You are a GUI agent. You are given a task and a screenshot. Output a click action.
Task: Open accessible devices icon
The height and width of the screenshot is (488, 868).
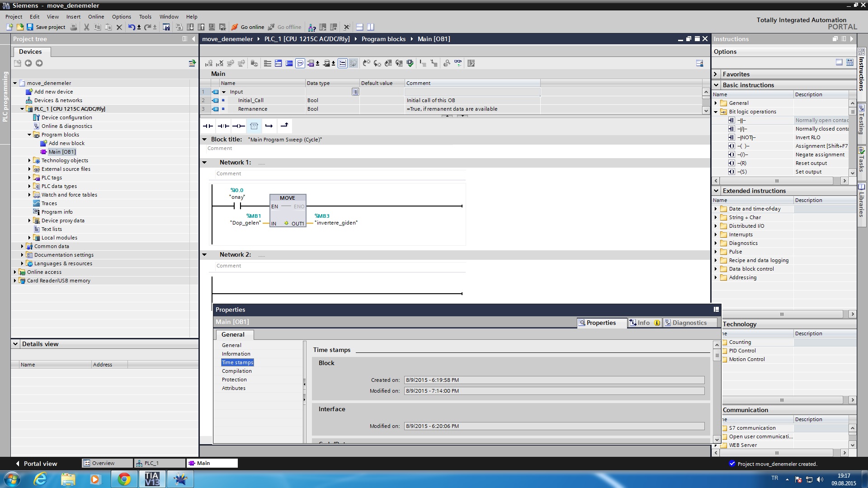click(312, 27)
